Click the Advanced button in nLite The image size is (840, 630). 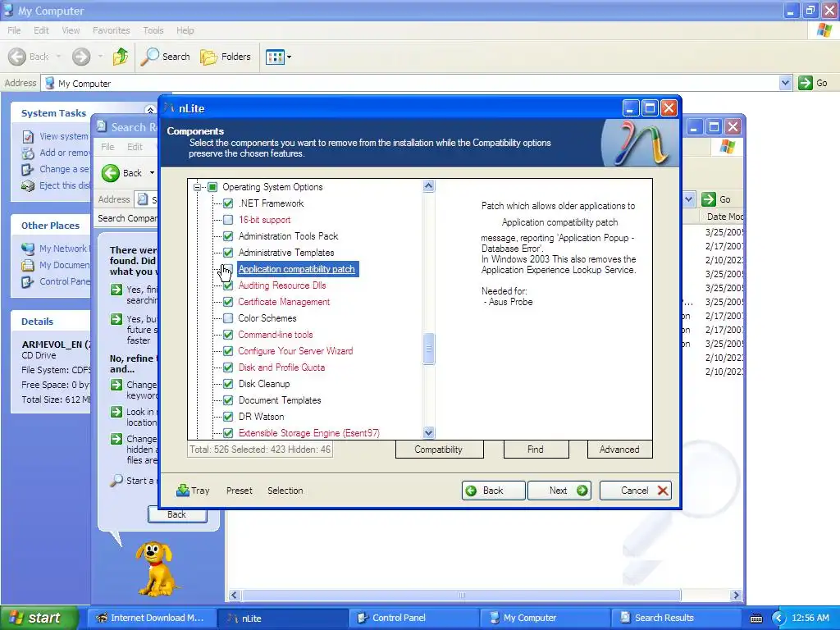619,450
